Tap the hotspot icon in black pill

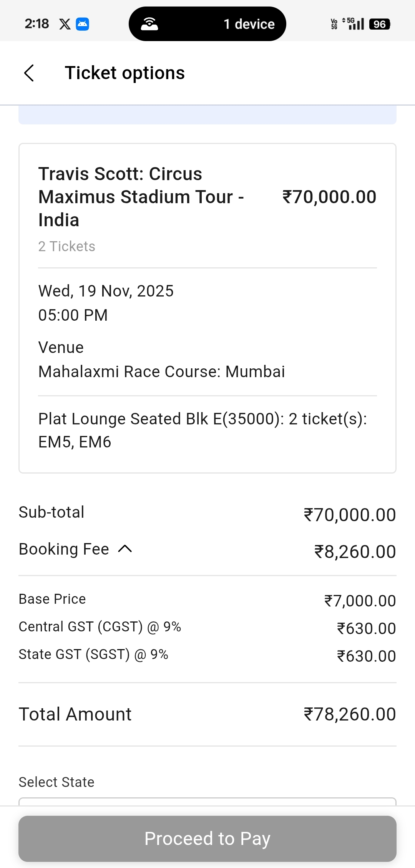pyautogui.click(x=149, y=24)
